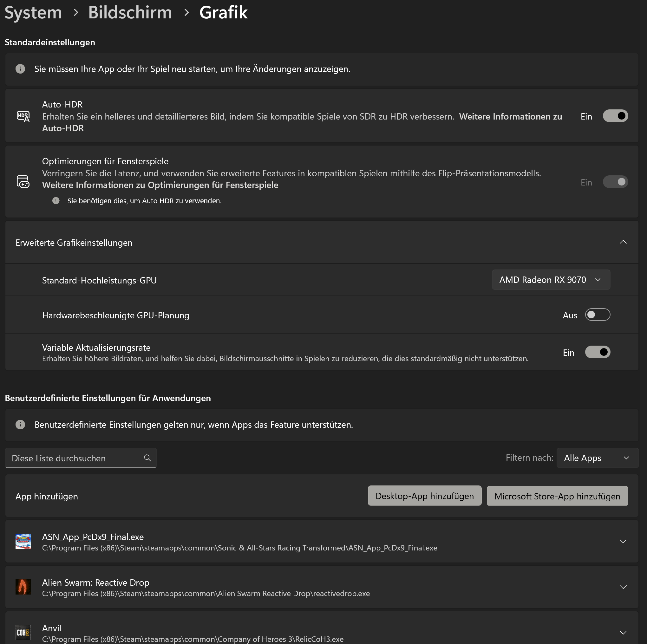Click the Alien Swarm Reactive Drop icon
The image size is (647, 644).
23,587
